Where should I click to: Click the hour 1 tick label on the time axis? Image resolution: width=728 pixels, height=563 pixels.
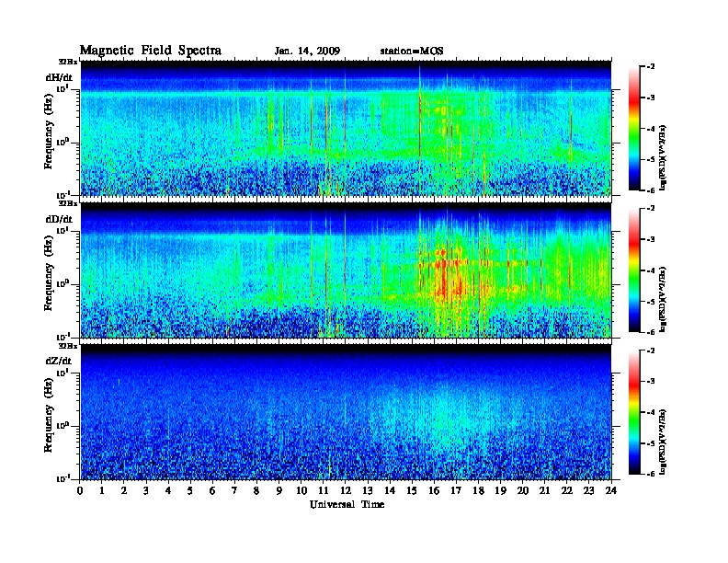coord(102,491)
